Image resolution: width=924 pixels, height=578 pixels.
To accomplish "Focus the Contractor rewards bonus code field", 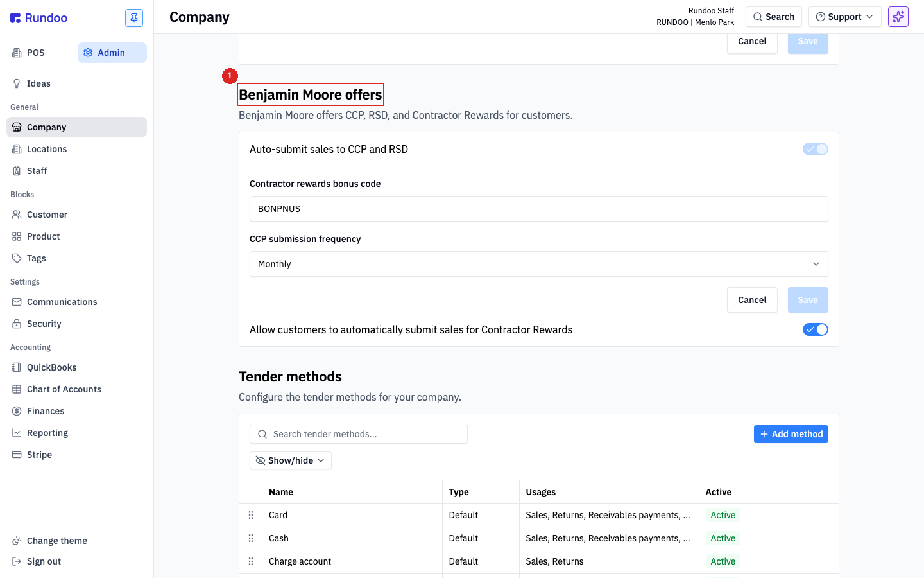I will pos(539,209).
